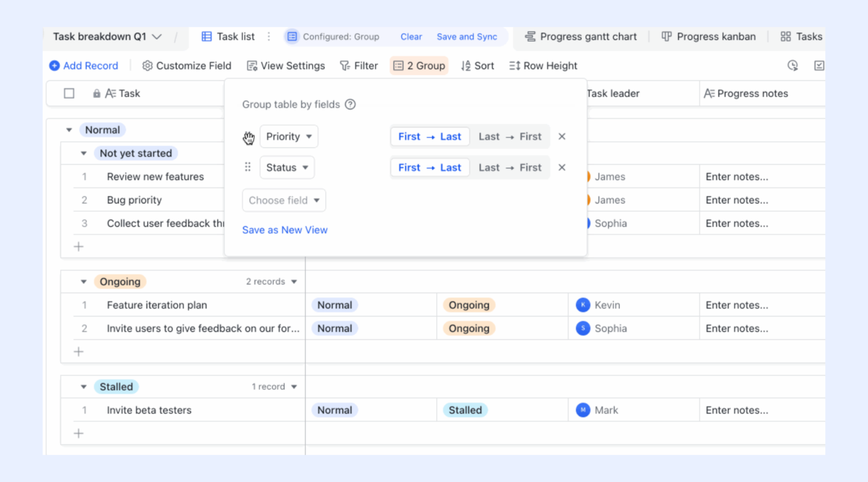Click notes field for Feature iteration plan
Image resolution: width=868 pixels, height=482 pixels.
pyautogui.click(x=763, y=305)
